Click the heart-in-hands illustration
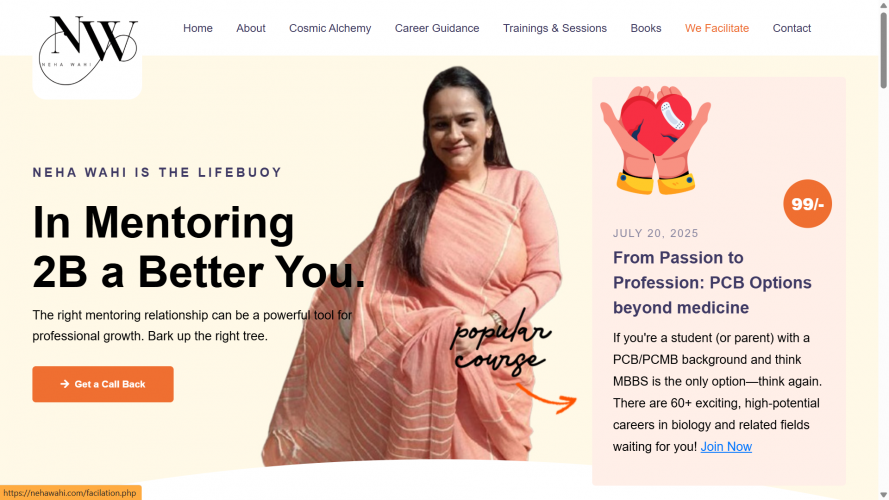Viewport: 889px width, 500px height. coord(655,140)
